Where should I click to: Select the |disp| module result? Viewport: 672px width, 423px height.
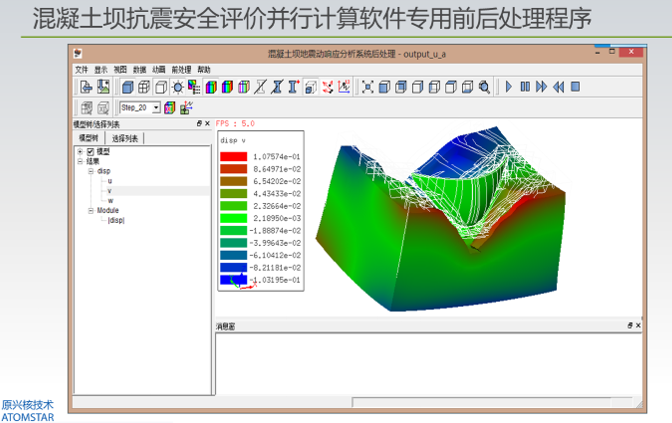click(x=116, y=220)
